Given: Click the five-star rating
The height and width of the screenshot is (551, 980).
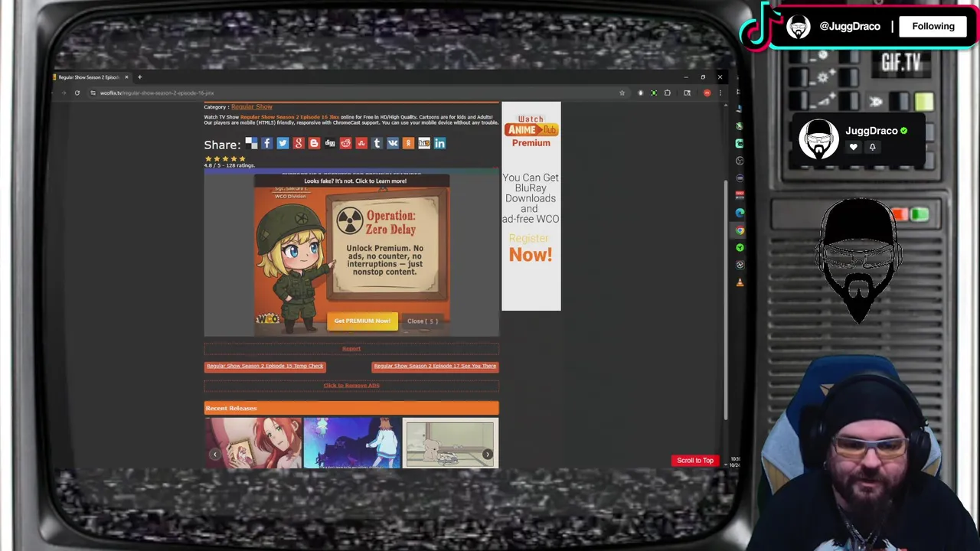Looking at the screenshot, I should (x=225, y=158).
